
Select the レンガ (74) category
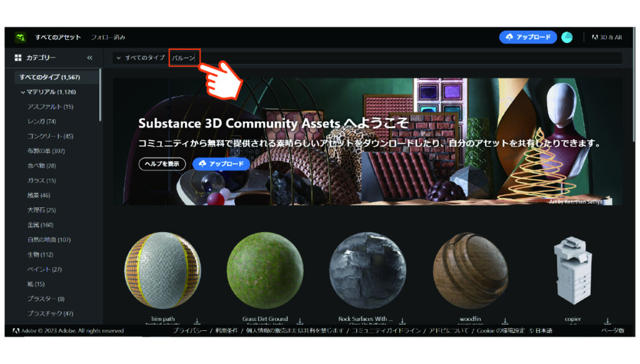[x=42, y=122]
